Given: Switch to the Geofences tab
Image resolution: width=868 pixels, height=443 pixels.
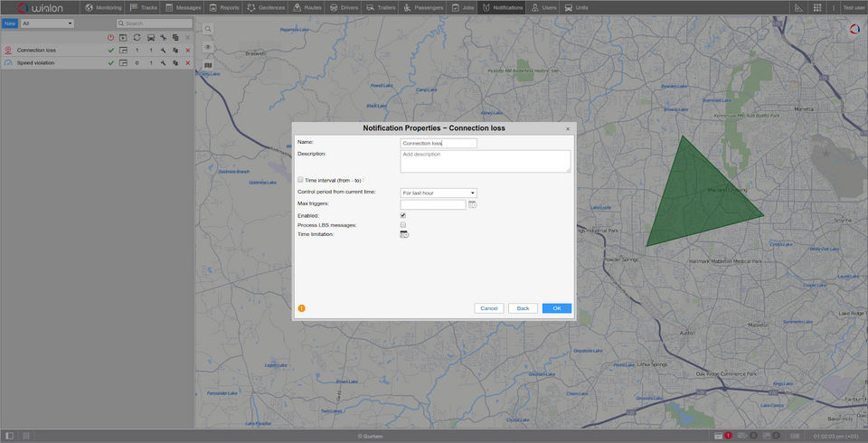Looking at the screenshot, I should point(266,7).
